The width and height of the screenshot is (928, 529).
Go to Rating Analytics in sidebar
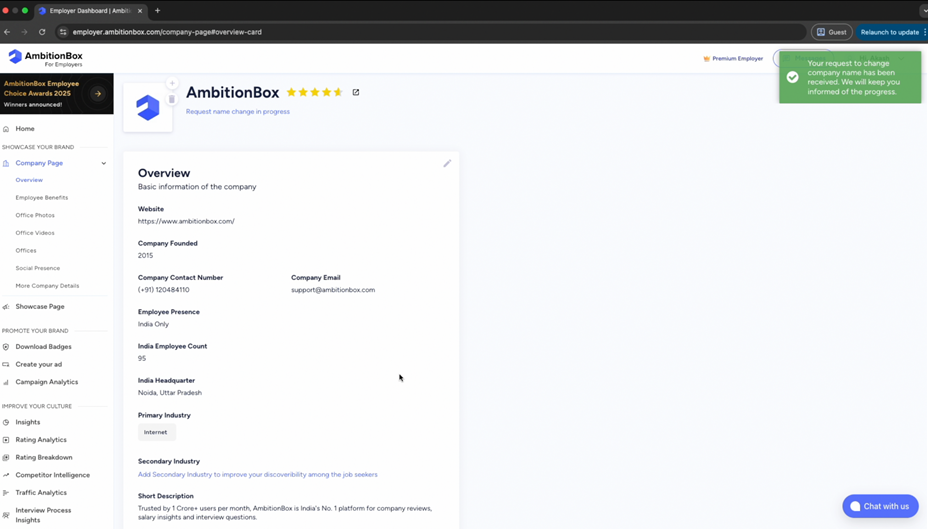pyautogui.click(x=41, y=440)
